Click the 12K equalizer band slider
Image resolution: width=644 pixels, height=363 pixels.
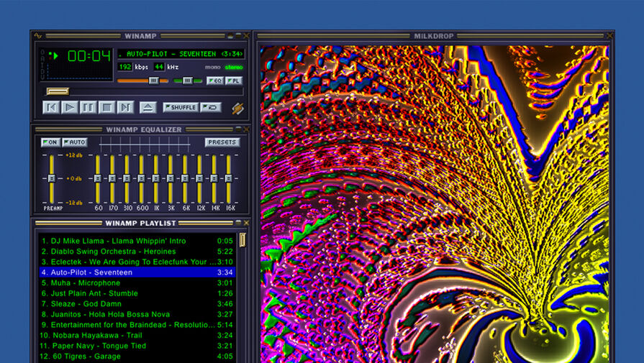(199, 179)
